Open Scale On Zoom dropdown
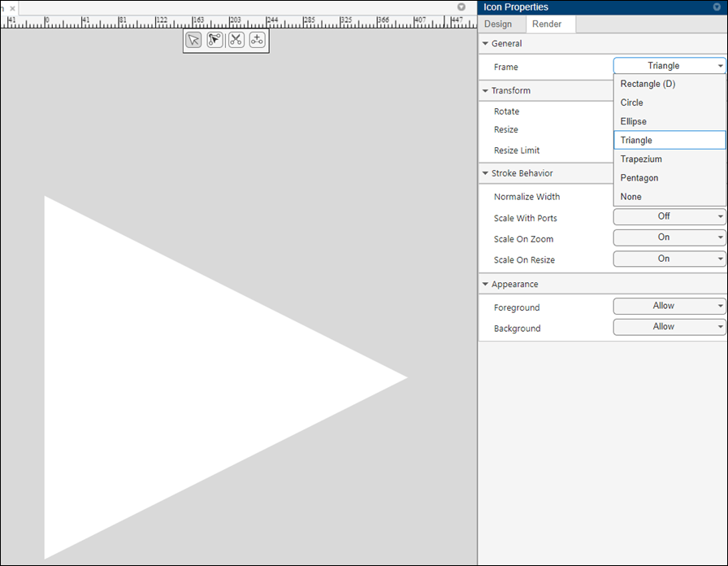 (669, 237)
